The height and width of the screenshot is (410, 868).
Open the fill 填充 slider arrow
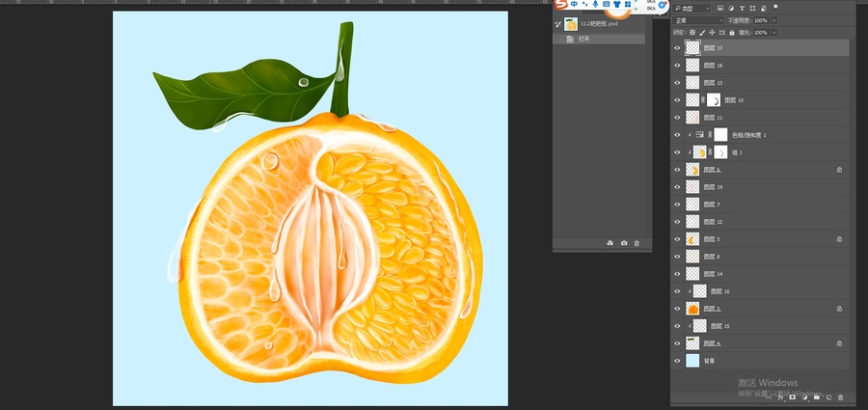pyautogui.click(x=773, y=33)
